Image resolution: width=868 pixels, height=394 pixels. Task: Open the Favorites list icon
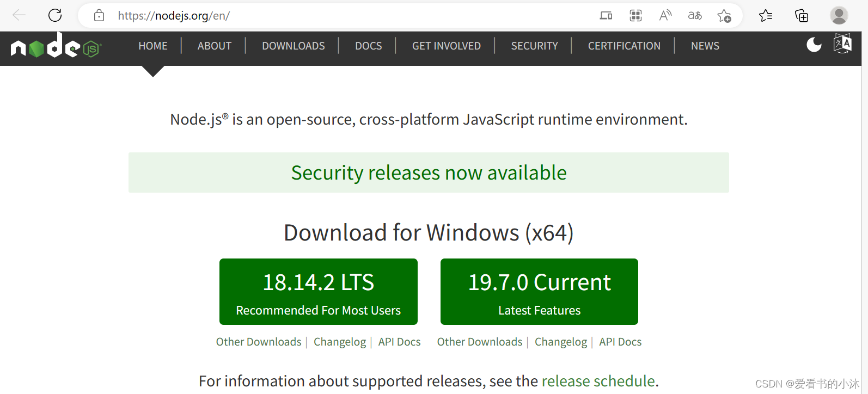point(766,16)
